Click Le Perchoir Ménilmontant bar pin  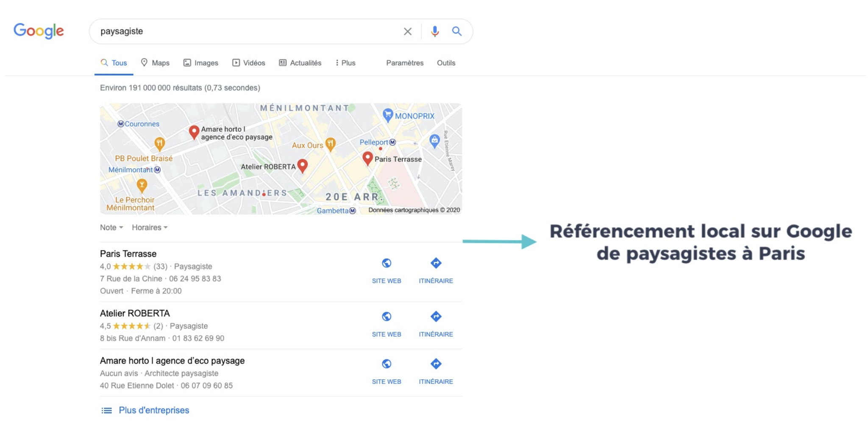(x=142, y=185)
